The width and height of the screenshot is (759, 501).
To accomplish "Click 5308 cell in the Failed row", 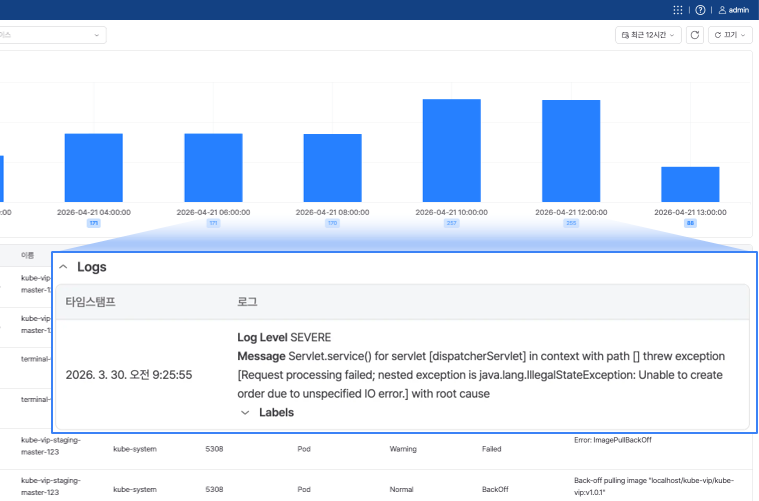I will click(x=214, y=449).
